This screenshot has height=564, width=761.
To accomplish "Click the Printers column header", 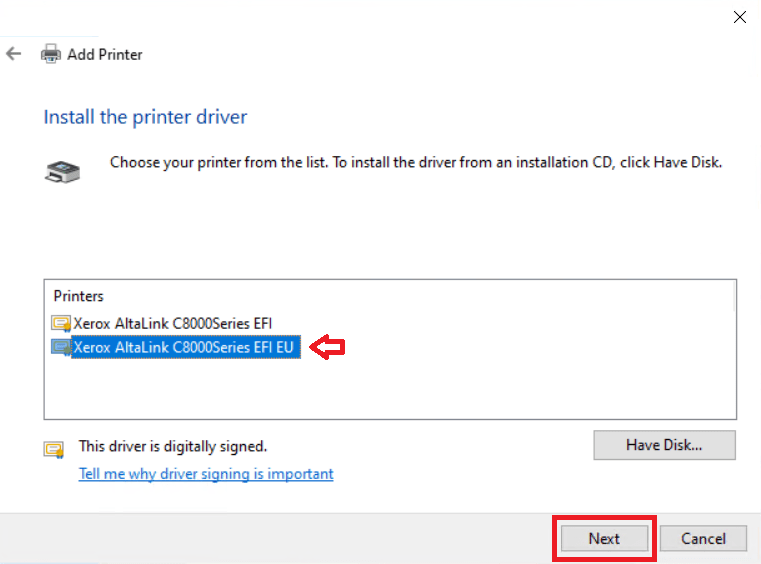I will click(x=79, y=296).
